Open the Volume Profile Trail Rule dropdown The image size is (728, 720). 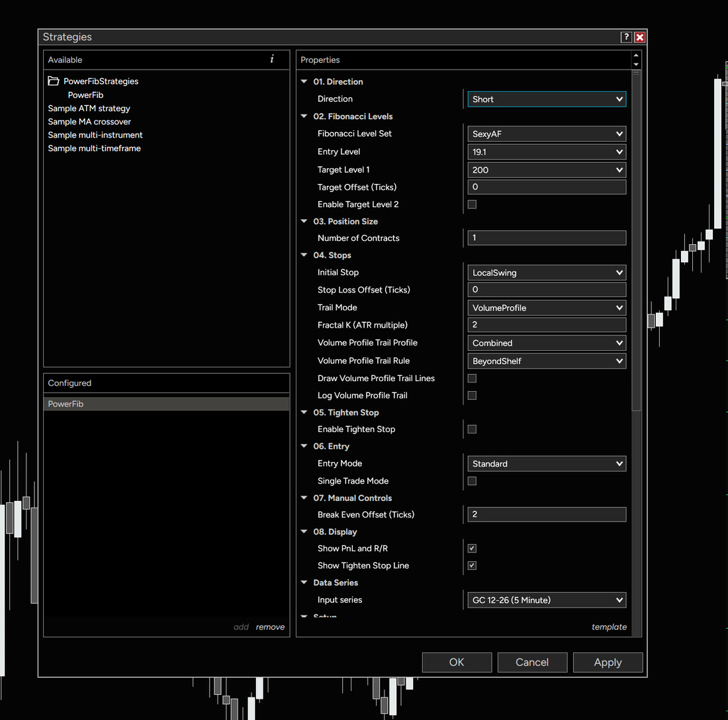[547, 361]
